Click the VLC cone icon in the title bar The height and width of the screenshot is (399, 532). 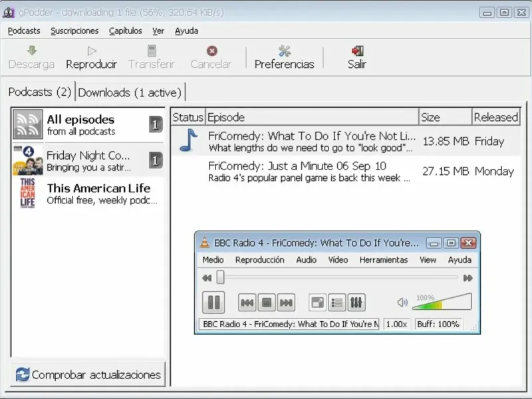[x=204, y=243]
